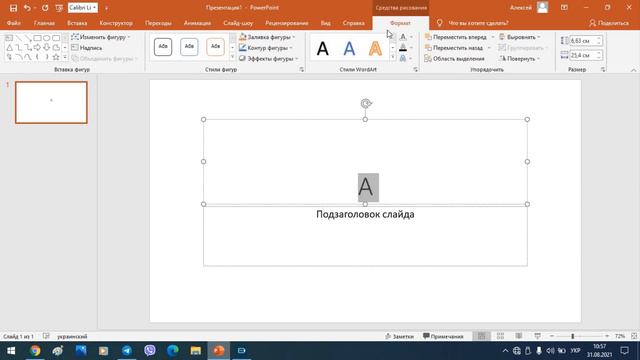Image resolution: width=640 pixels, height=360 pixels.
Task: Open the Изменить фигуру dropdown
Action: [x=101, y=37]
